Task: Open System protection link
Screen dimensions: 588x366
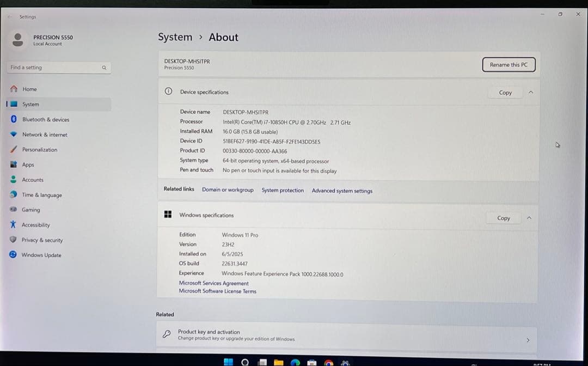Action: 283,190
